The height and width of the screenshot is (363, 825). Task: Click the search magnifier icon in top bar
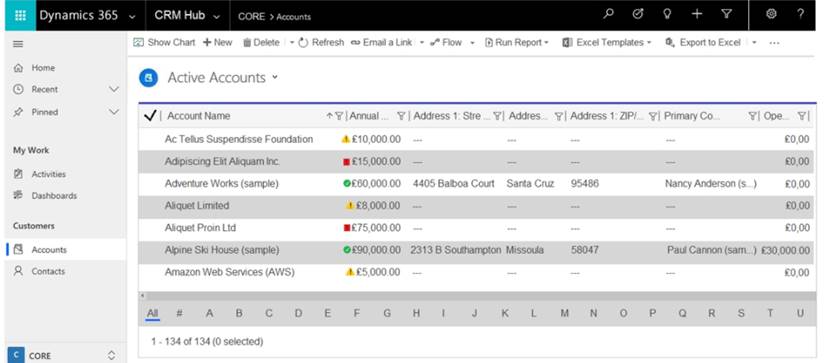(609, 15)
